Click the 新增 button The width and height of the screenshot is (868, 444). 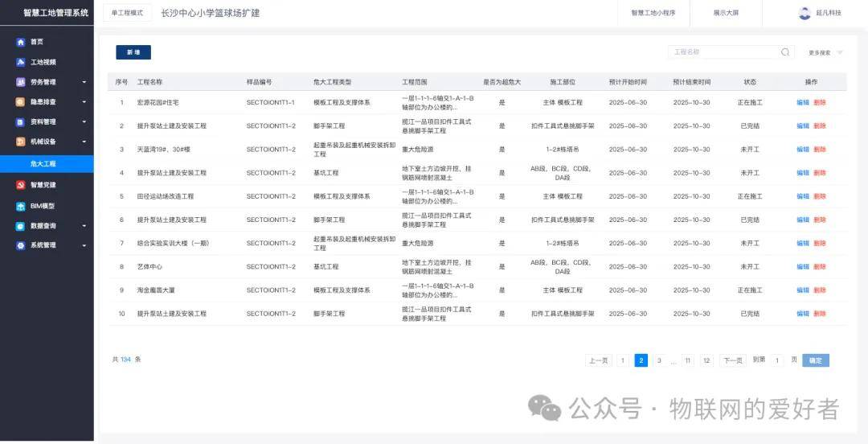coord(133,52)
